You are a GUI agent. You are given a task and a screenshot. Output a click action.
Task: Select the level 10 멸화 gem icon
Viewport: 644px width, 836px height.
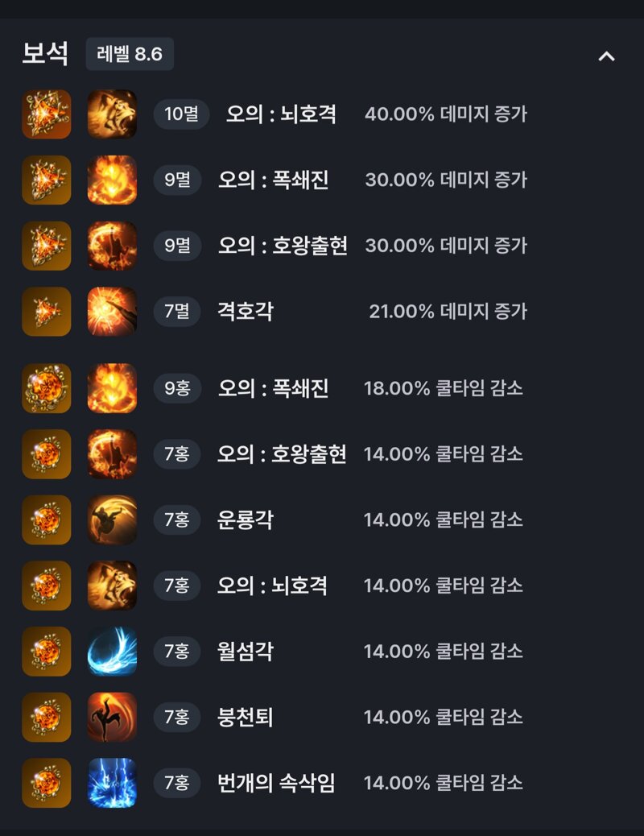pyautogui.click(x=47, y=114)
